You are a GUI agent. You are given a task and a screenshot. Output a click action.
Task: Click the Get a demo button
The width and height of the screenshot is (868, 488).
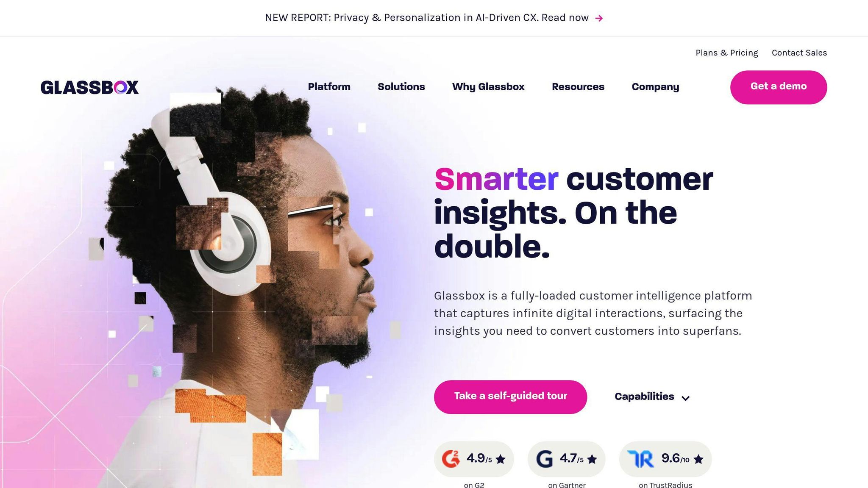(779, 87)
